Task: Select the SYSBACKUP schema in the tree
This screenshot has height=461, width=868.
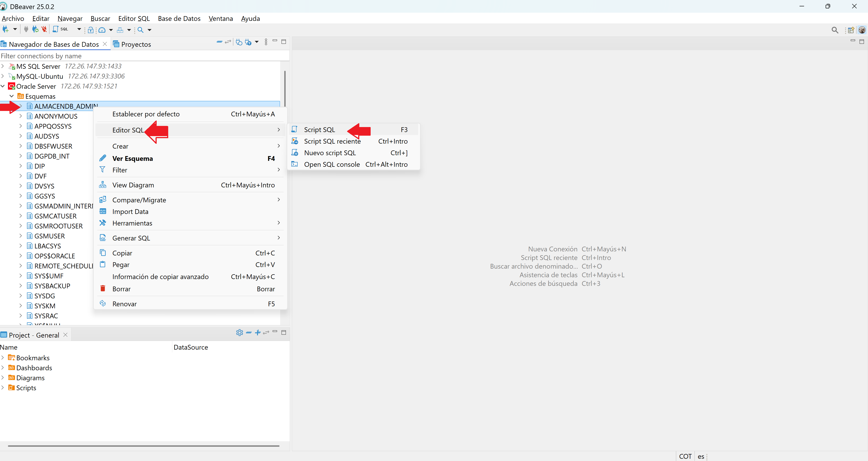Action: click(52, 286)
